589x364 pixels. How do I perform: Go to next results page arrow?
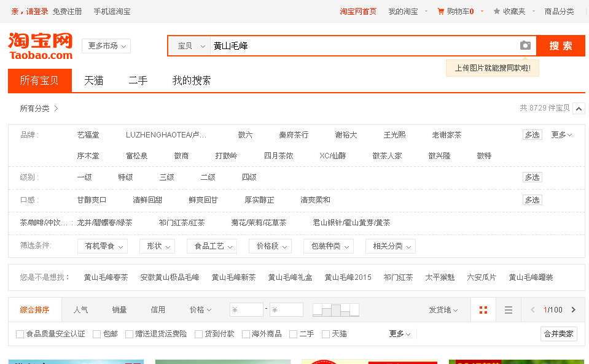pyautogui.click(x=574, y=309)
